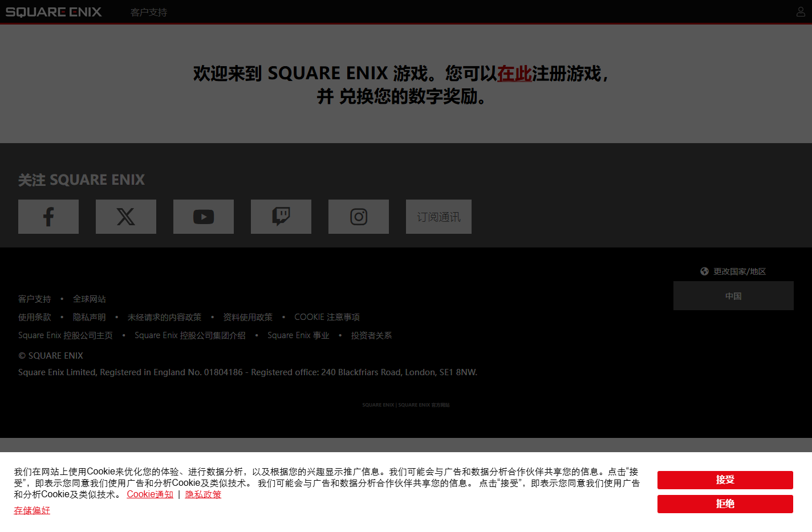Click the 更改国家/地区 label
This screenshot has height=532, width=812.
[740, 271]
